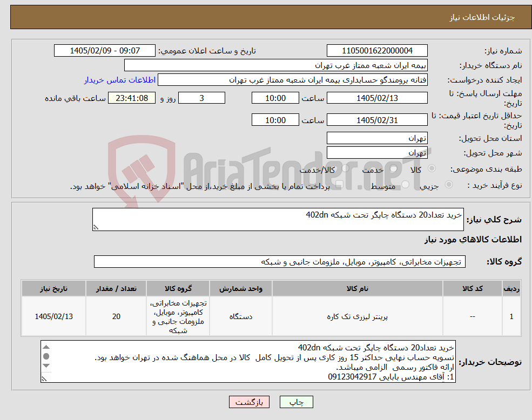This screenshot has height=420, width=532.
Task: Click the quantity cell showing 20
Action: (x=116, y=316)
